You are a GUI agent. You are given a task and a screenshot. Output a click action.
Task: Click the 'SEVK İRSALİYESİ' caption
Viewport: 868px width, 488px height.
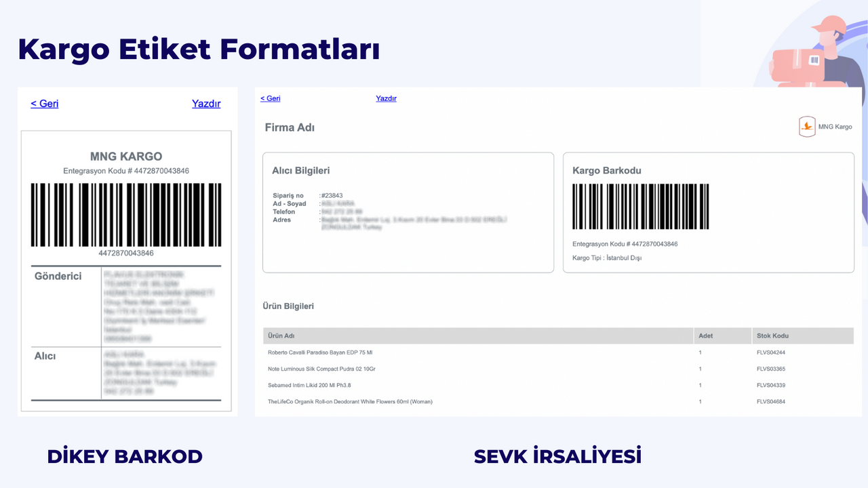coord(557,456)
